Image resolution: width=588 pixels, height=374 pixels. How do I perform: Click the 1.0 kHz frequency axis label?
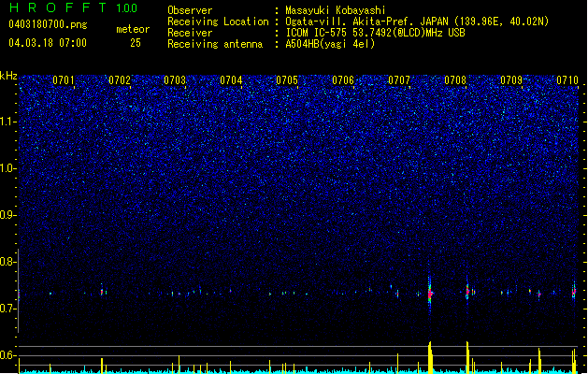7,168
